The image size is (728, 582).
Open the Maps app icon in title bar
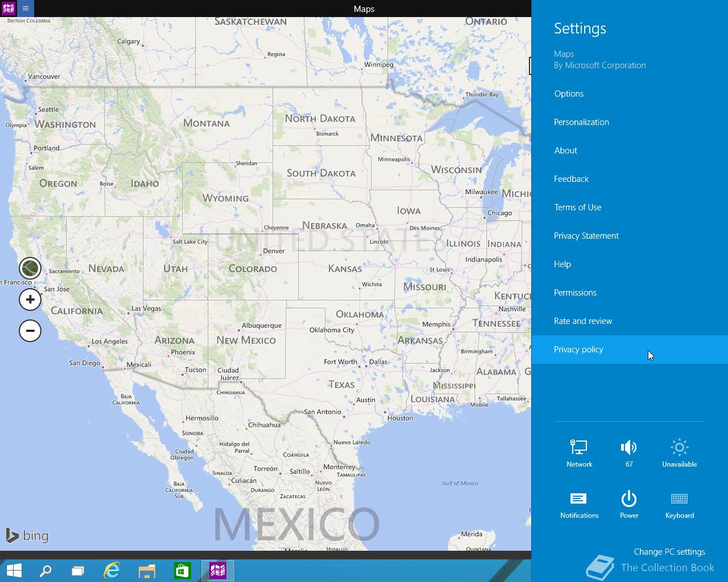[x=8, y=9]
